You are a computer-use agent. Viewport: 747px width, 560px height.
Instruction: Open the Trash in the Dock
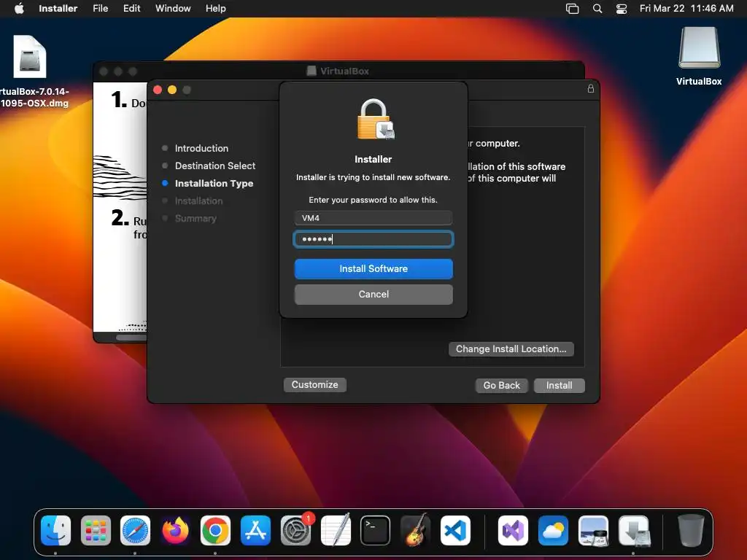point(691,531)
